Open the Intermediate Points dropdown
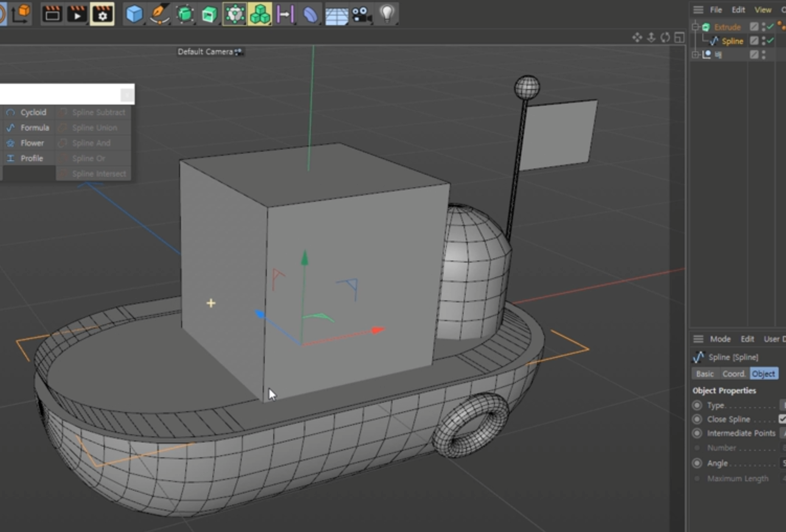This screenshot has height=532, width=786. coord(783,433)
